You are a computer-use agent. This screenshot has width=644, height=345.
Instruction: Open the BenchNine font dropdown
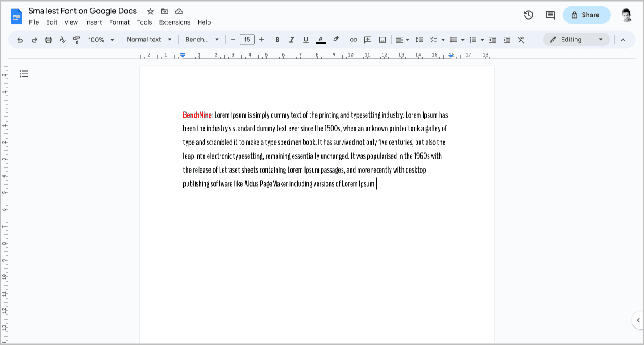tap(202, 40)
